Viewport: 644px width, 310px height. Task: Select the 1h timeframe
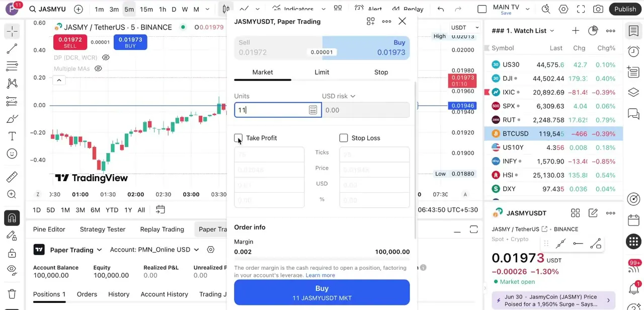[163, 9]
